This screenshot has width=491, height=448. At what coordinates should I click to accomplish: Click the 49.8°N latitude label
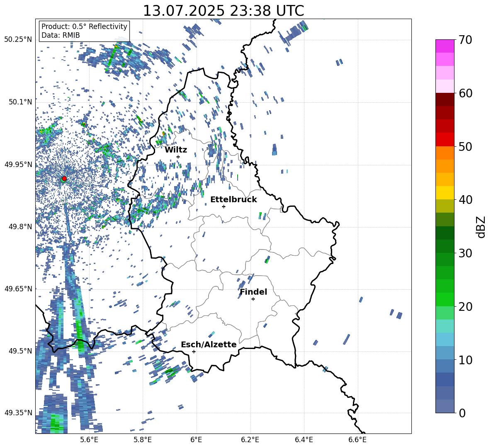click(21, 227)
